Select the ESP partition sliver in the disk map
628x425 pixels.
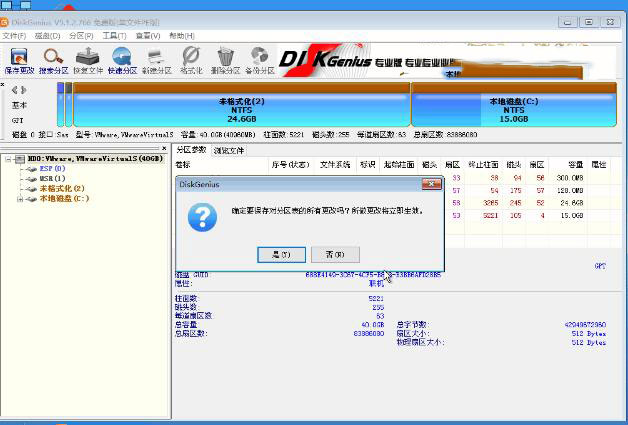coord(60,105)
